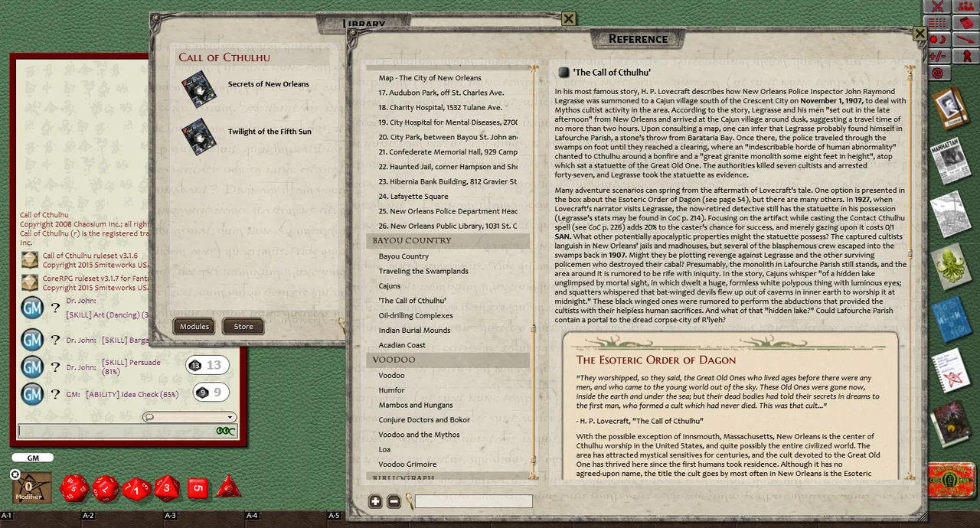Image resolution: width=980 pixels, height=528 pixels.
Task: Open 'Voodoo Grimoire' entry
Action: [x=407, y=464]
